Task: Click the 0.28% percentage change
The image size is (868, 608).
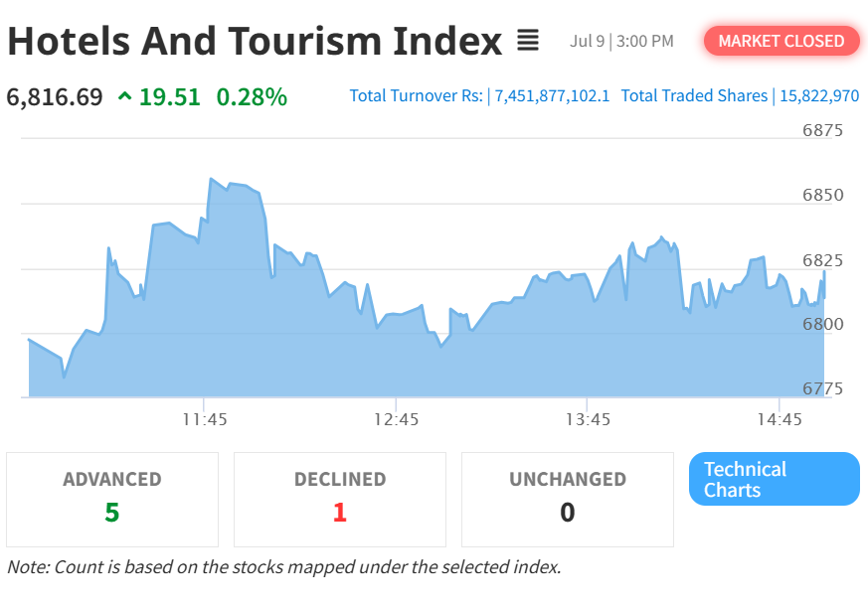Action: 252,97
